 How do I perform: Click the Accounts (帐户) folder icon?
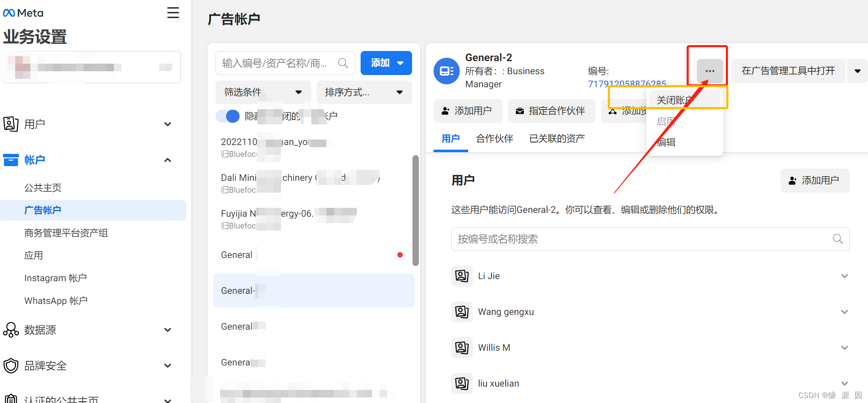point(11,160)
